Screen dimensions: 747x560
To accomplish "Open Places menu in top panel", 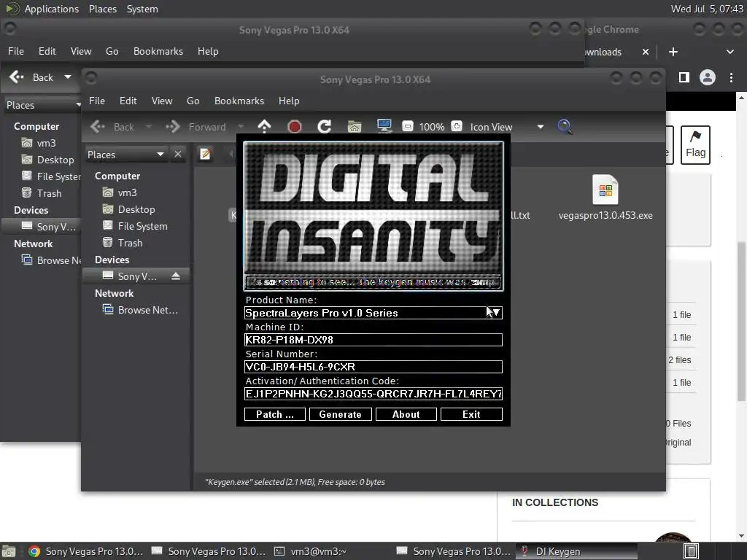I will (102, 9).
